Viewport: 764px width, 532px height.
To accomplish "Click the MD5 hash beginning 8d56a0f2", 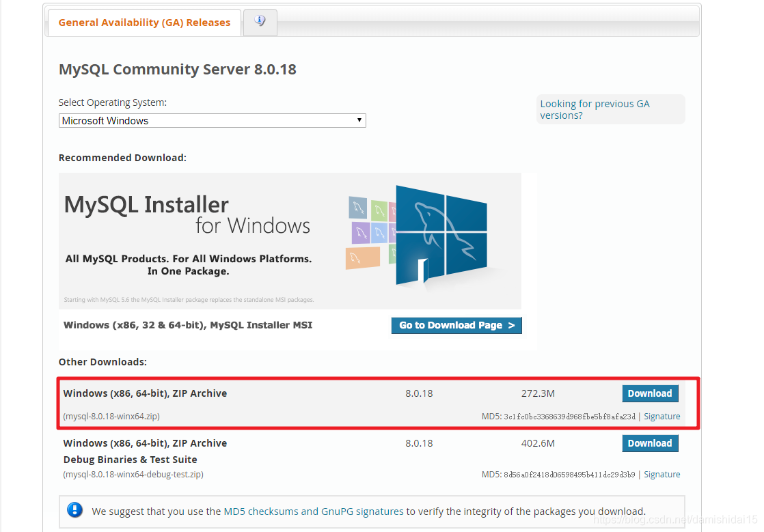I will coord(570,475).
